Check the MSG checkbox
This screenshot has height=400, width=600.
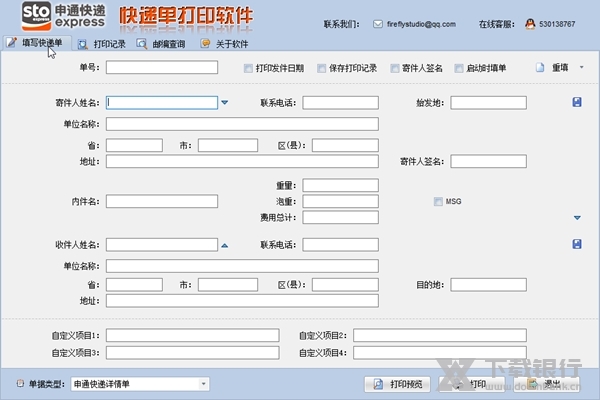(438, 201)
